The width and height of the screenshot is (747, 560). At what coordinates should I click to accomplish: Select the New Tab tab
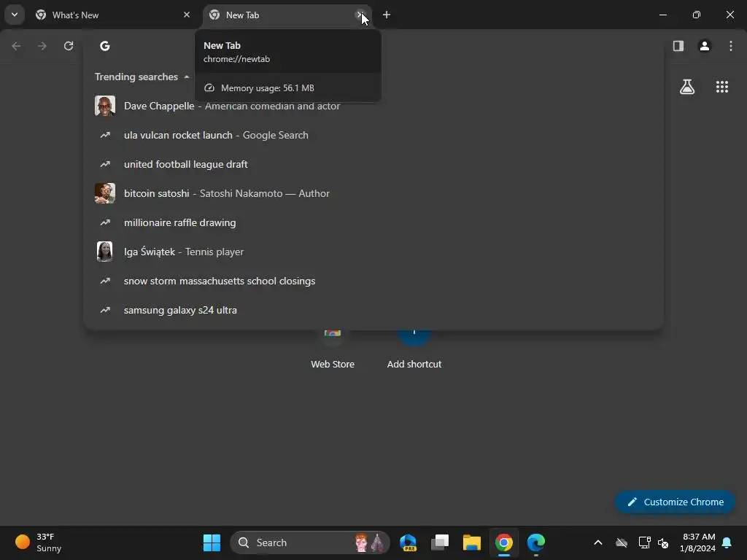pyautogui.click(x=287, y=15)
